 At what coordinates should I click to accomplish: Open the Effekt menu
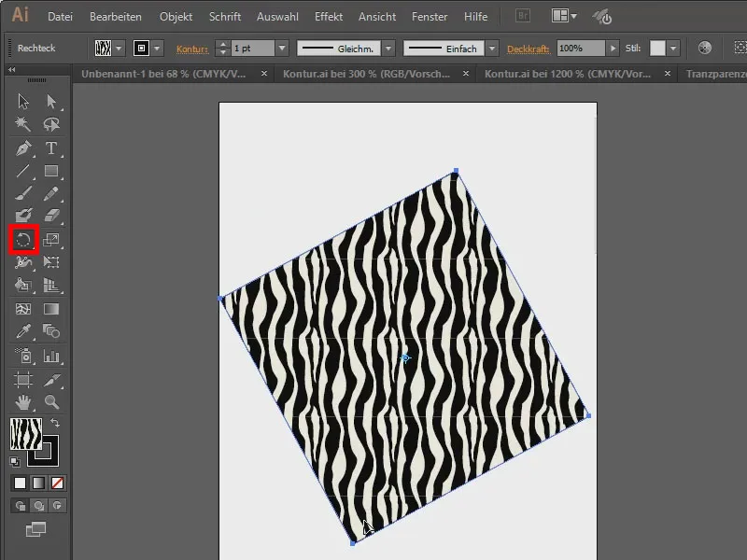coord(329,17)
